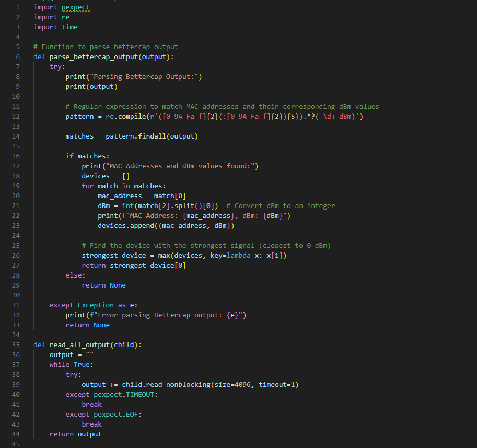Click 'import re' on line 2
Screen dimensions: 477x448
pos(51,17)
